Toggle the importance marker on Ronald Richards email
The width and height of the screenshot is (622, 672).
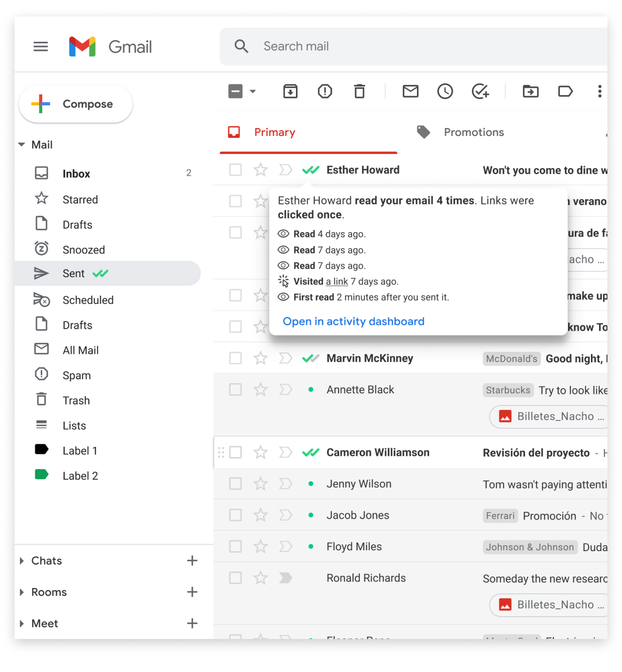click(286, 578)
